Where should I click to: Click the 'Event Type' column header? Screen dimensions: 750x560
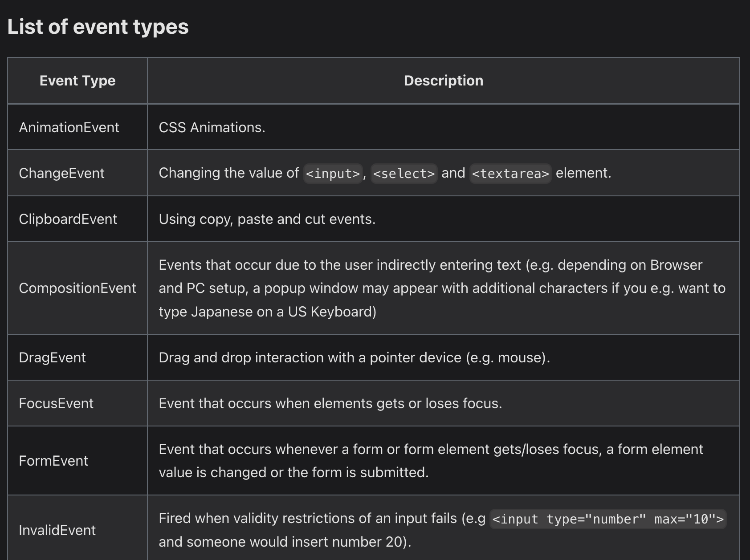click(x=77, y=81)
